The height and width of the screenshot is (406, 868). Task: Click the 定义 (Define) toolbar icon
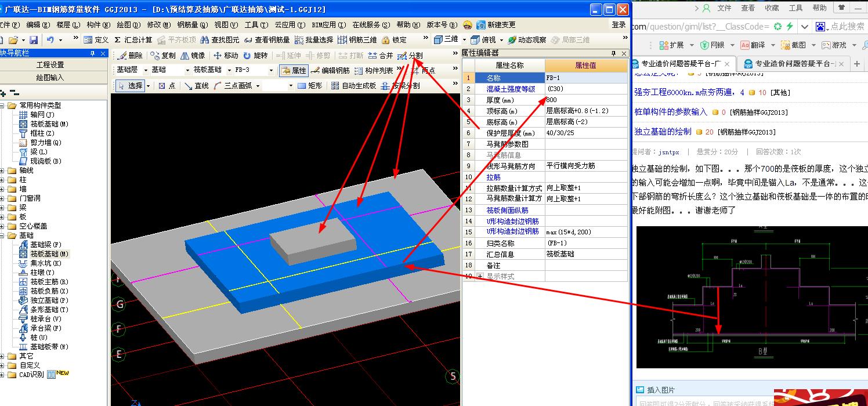click(x=96, y=40)
